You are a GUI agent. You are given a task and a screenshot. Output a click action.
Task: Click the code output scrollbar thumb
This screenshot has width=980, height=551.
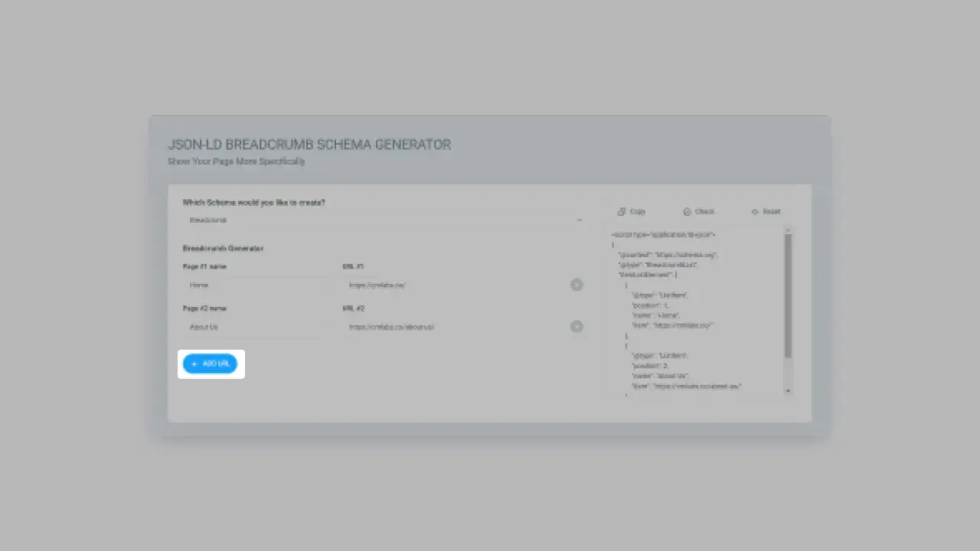(788, 295)
